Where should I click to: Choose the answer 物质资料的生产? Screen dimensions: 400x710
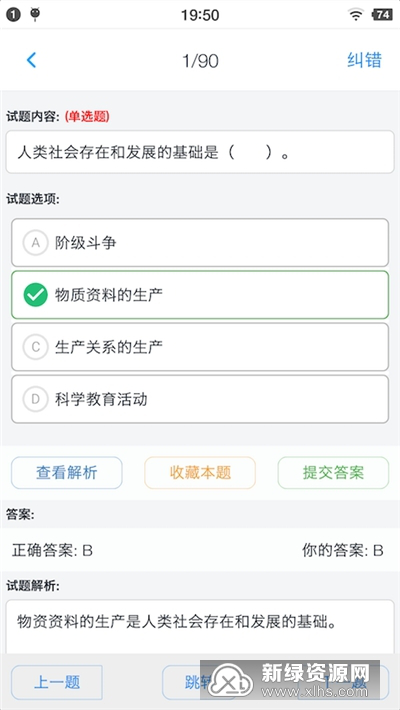(200, 295)
